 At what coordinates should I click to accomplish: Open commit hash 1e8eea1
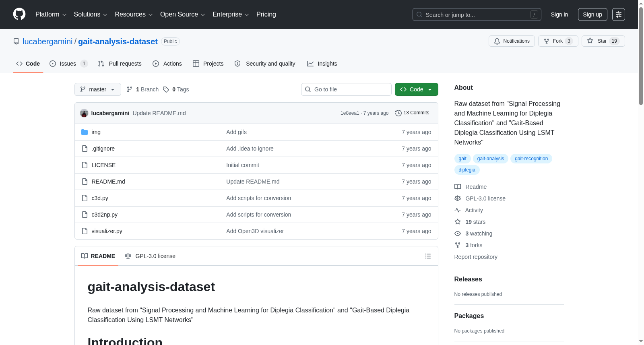(x=350, y=113)
